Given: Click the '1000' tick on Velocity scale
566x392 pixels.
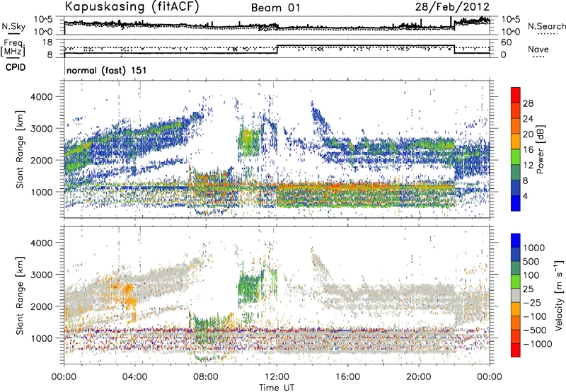Looking at the screenshot, I should [534, 248].
